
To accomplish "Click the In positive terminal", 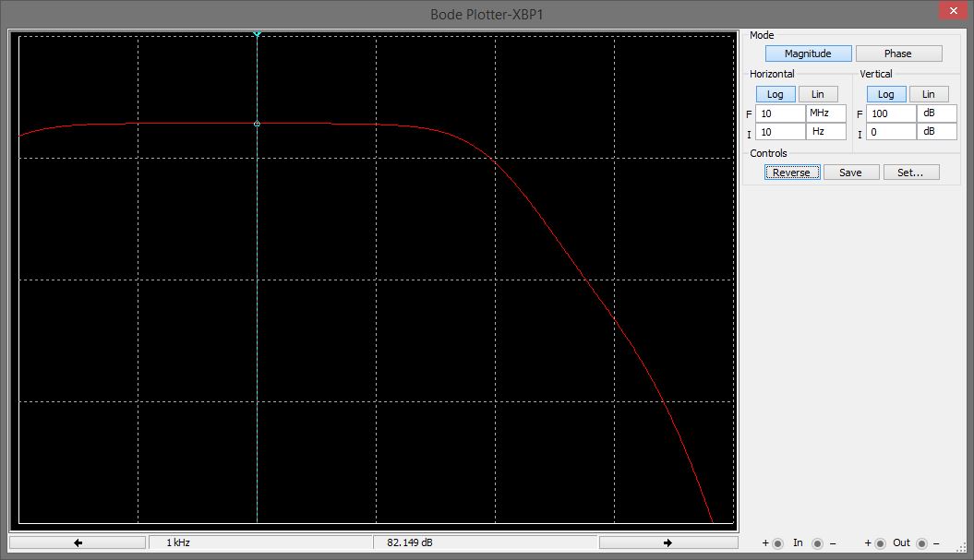I will [777, 544].
